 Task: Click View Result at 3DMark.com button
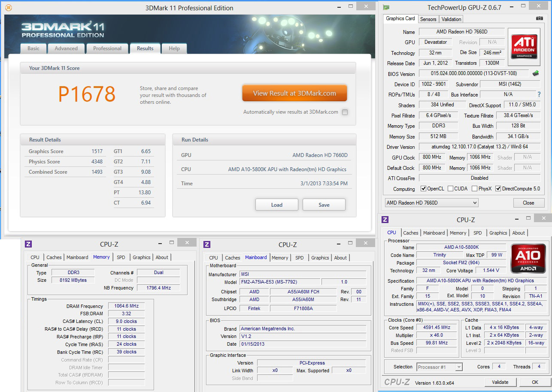point(294,93)
